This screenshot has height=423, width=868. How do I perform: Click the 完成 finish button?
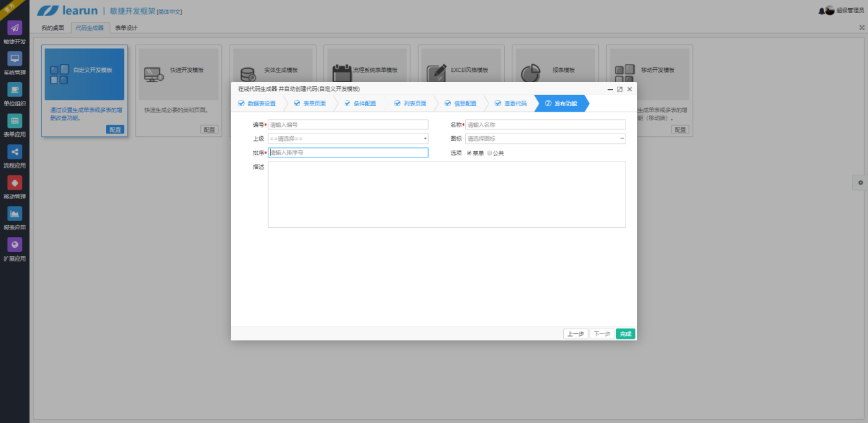tap(625, 334)
